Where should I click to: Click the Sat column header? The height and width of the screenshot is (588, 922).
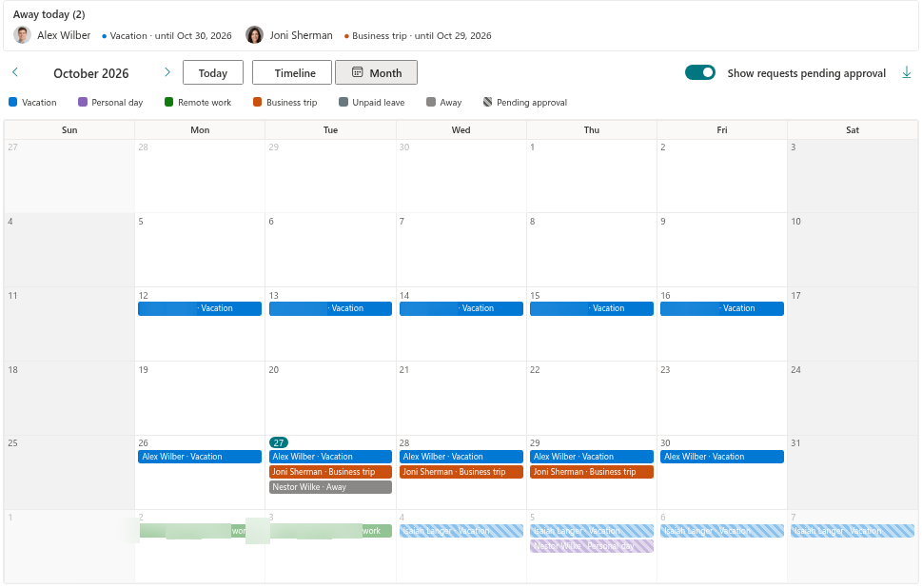coord(853,130)
